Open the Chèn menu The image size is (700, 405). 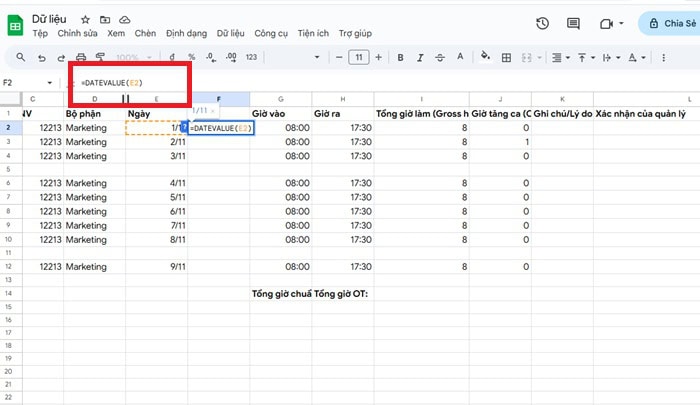click(145, 33)
